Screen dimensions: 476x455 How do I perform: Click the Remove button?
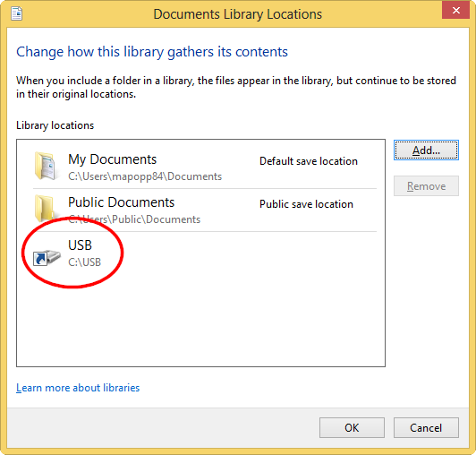pos(426,186)
